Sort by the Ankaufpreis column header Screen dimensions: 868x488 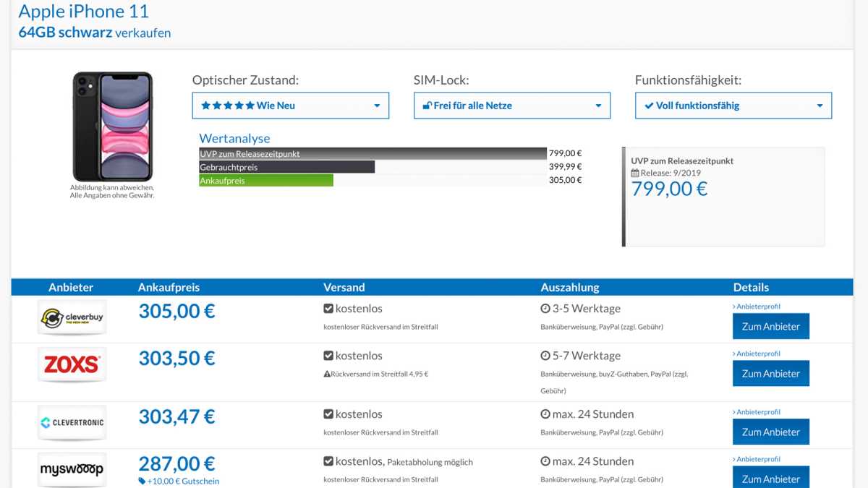(169, 287)
